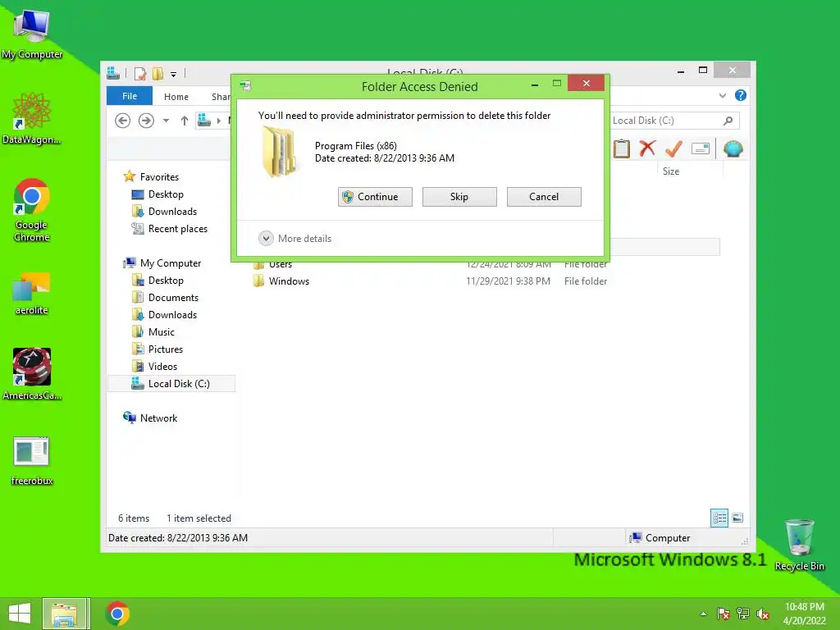The width and height of the screenshot is (840, 630).
Task: Open AmericasCa... desktop shortcut
Action: tap(32, 374)
